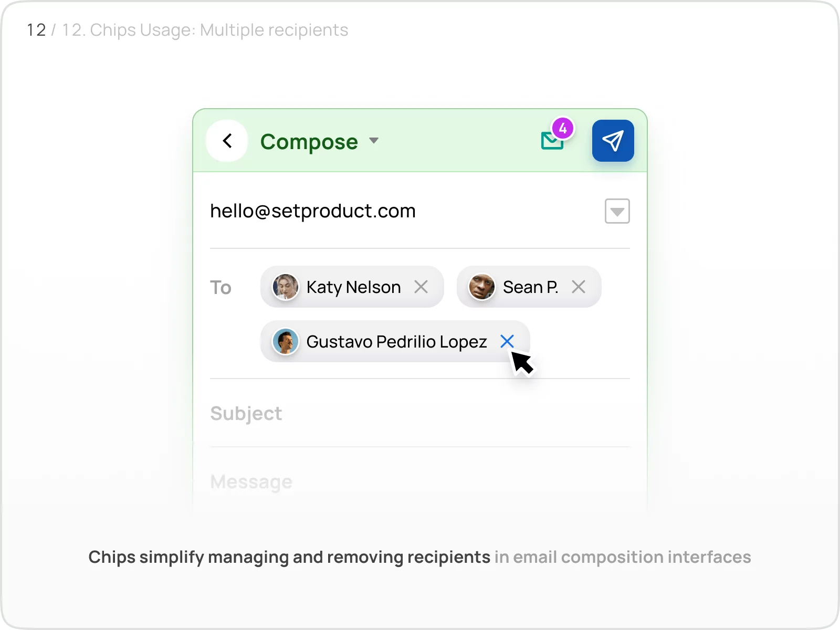
Task: Select the To field label
Action: [x=221, y=287]
